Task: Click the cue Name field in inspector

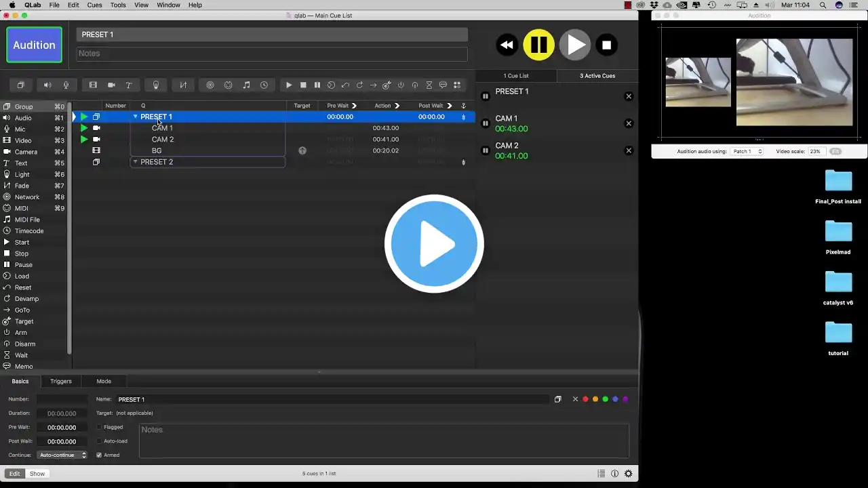Action: pyautogui.click(x=332, y=399)
